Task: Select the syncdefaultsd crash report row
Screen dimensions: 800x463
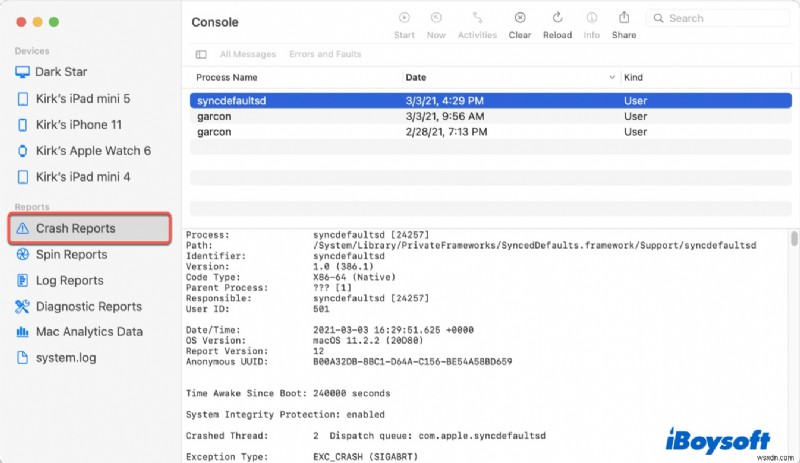Action: [490, 101]
